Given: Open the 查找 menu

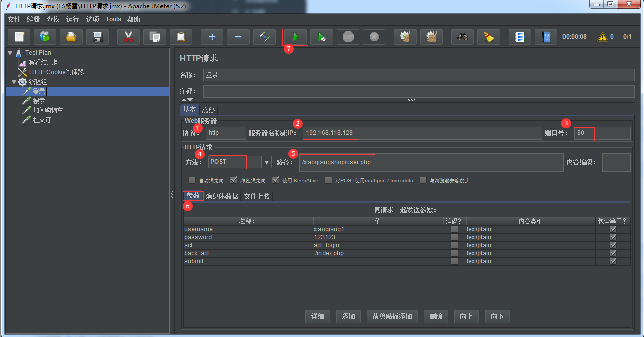Looking at the screenshot, I should click(53, 19).
